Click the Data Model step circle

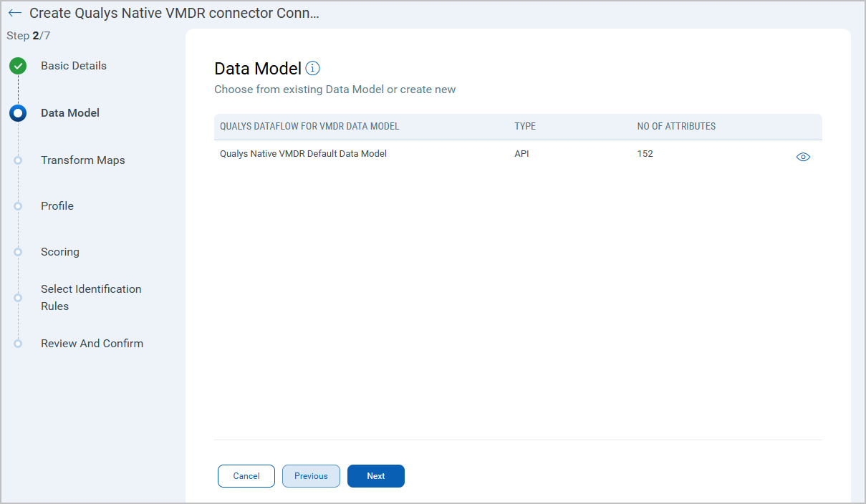click(x=18, y=113)
